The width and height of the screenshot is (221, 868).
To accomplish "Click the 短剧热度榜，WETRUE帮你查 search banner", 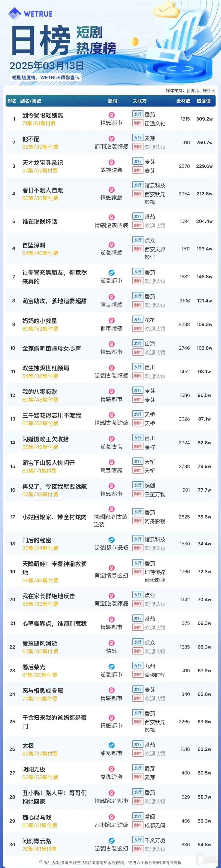I will click(x=45, y=77).
